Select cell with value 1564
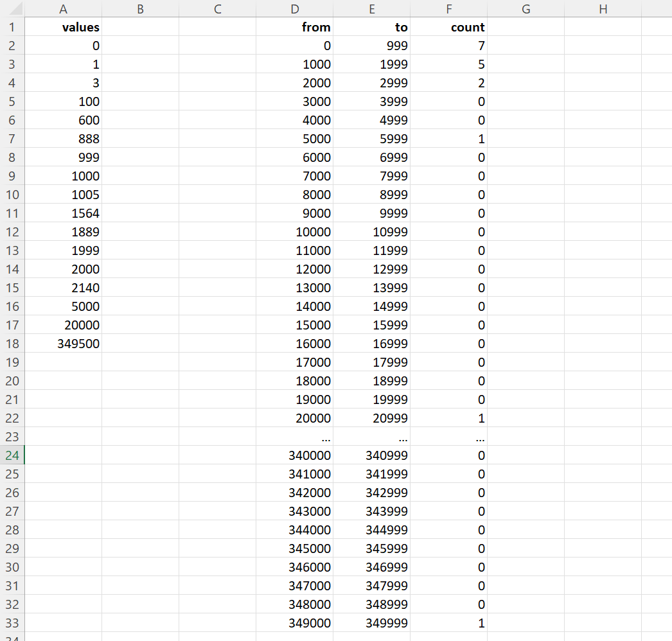Viewport: 672px width, 641px height. [x=64, y=213]
